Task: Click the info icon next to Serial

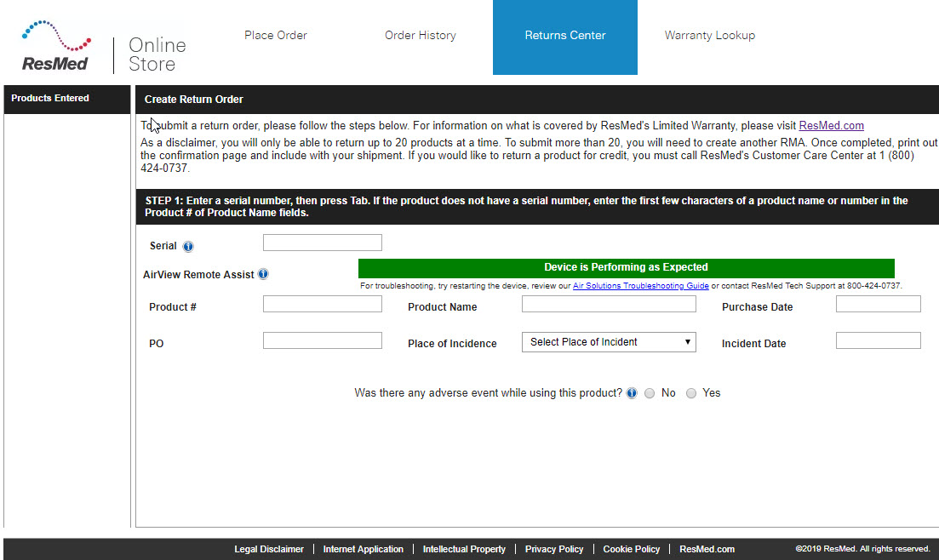Action: click(188, 247)
